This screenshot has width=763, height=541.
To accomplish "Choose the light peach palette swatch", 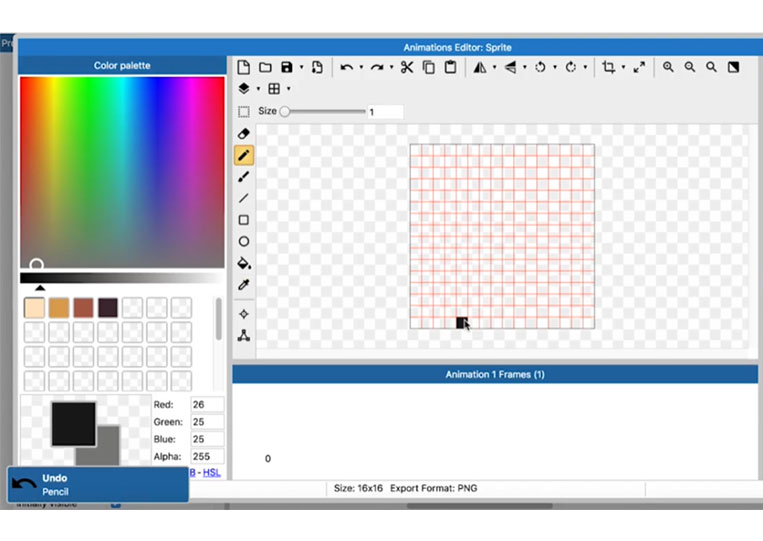I will (x=34, y=308).
